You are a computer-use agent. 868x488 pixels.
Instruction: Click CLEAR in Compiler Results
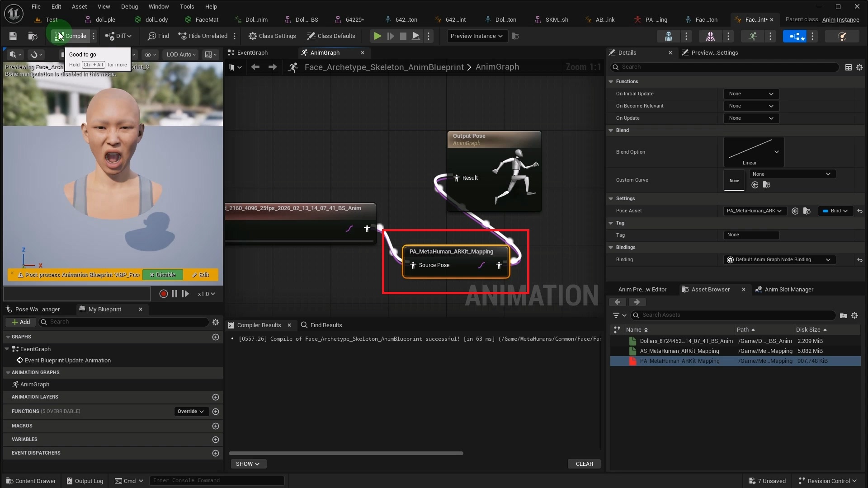pyautogui.click(x=584, y=464)
